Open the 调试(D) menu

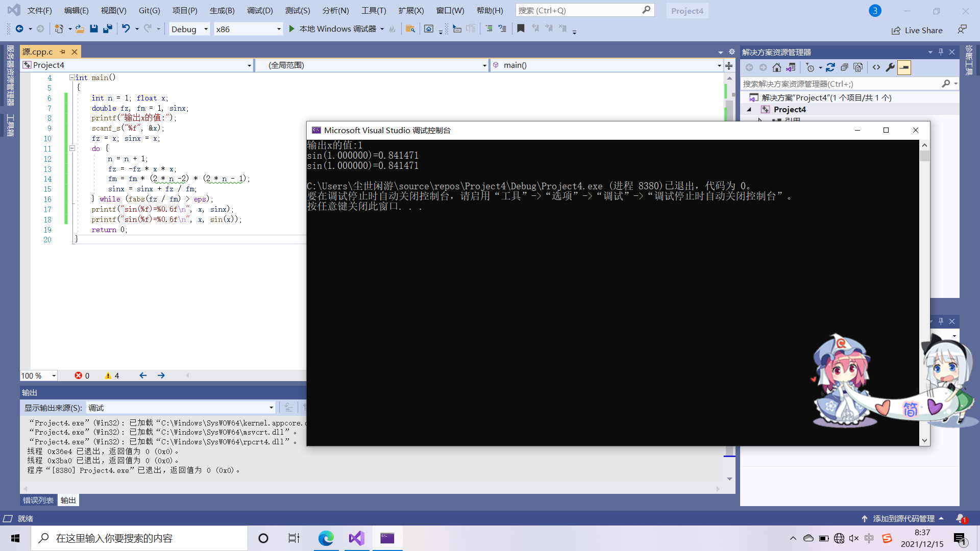click(x=260, y=10)
